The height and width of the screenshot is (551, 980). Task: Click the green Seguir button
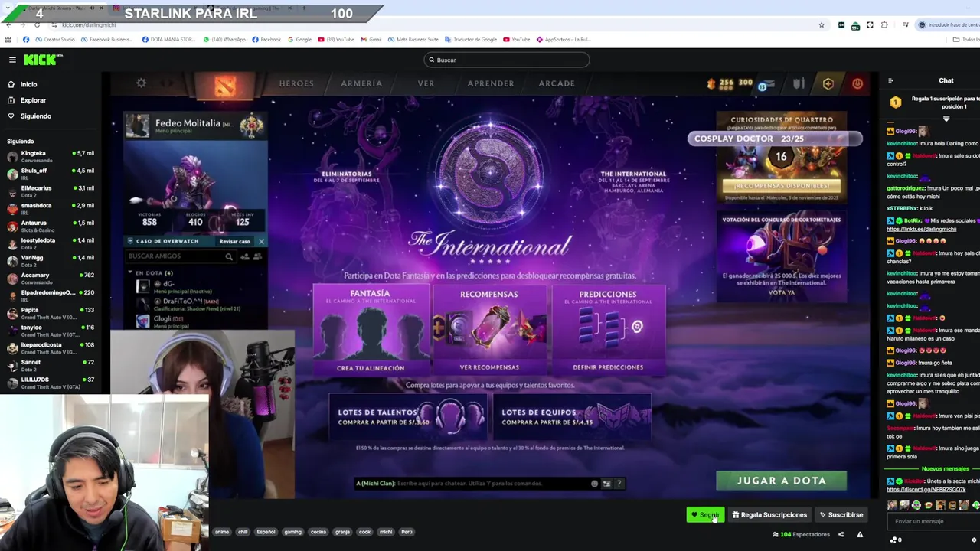(705, 514)
